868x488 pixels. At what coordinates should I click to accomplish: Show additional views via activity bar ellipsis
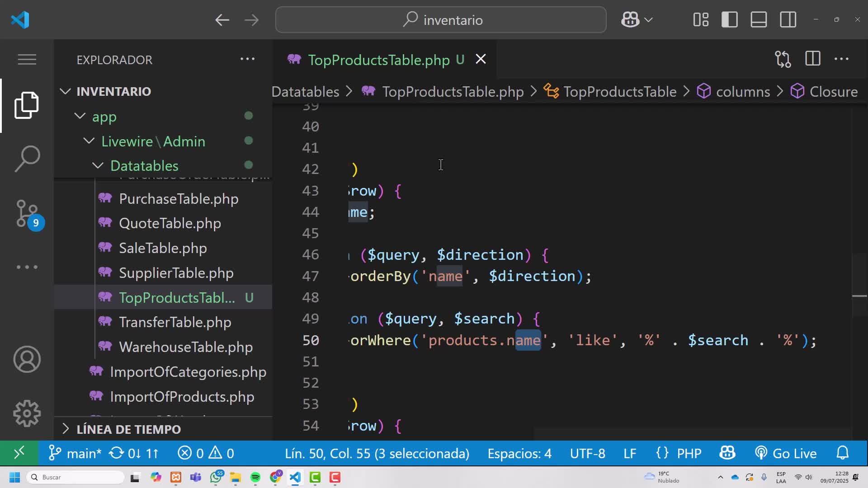[x=27, y=267]
